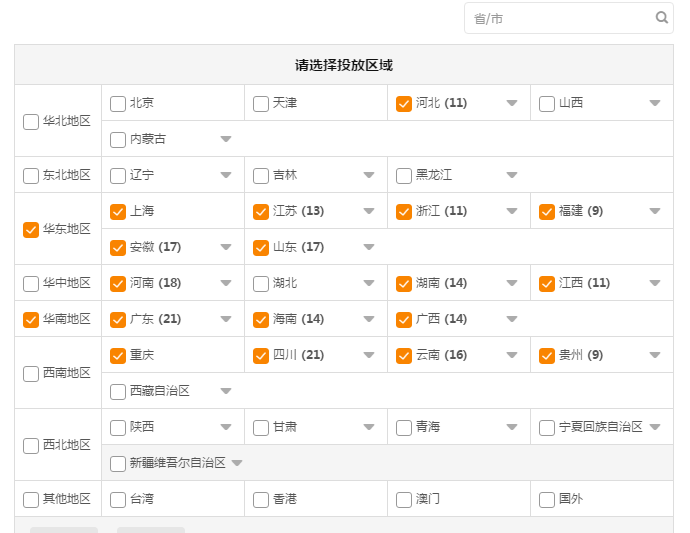Click the 省/市 search input field
Image resolution: width=690 pixels, height=533 pixels.
coord(560,18)
